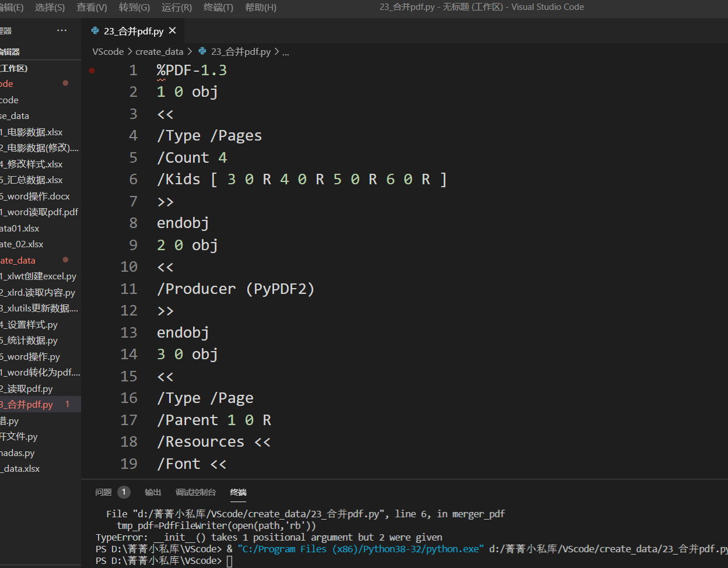The width and height of the screenshot is (728, 568).
Task: Open 4_设置样式.py in the explorer
Action: coord(29,325)
